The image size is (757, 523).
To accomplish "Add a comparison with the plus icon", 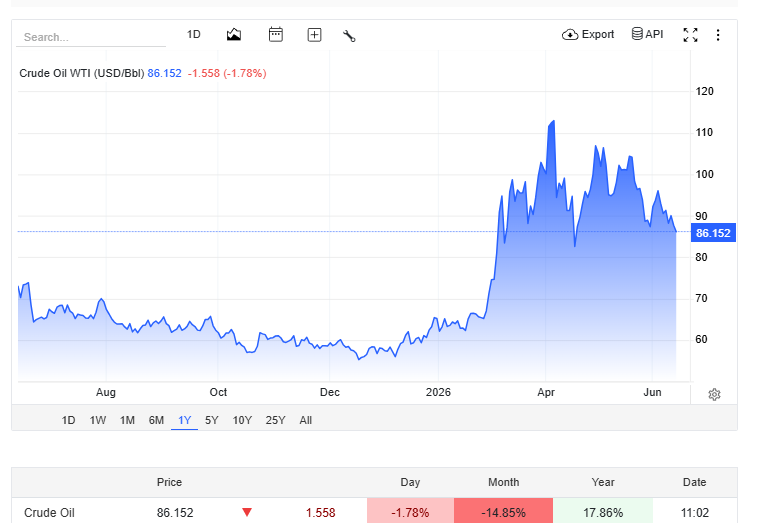I will 314,35.
